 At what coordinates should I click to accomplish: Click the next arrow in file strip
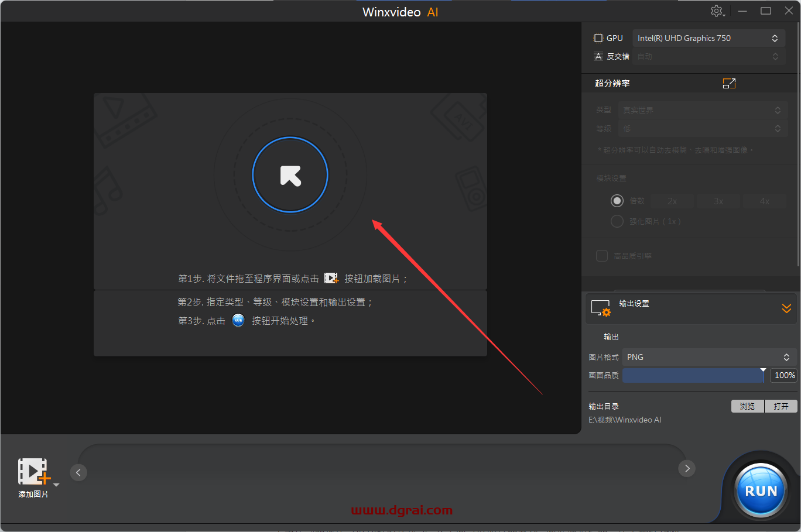pos(687,468)
